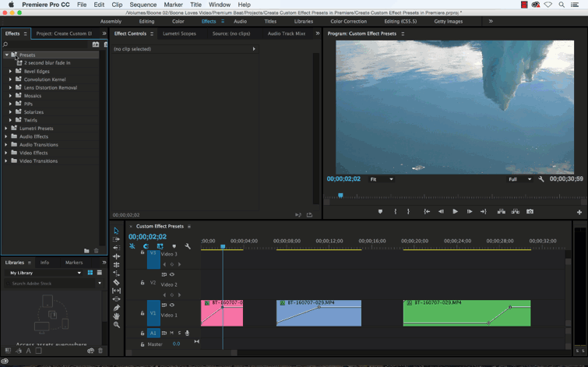The height and width of the screenshot is (367, 588).
Task: Switch to the Lumetri Scopes tab
Action: click(179, 34)
